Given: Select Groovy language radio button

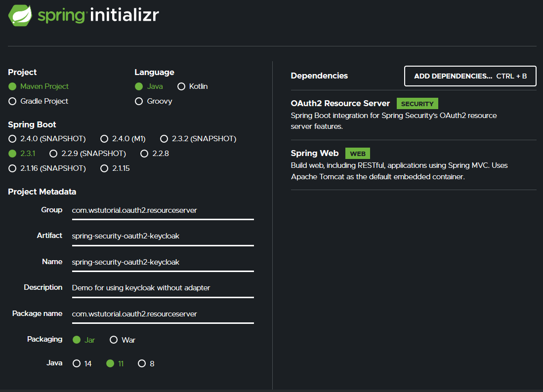Looking at the screenshot, I should pos(139,101).
